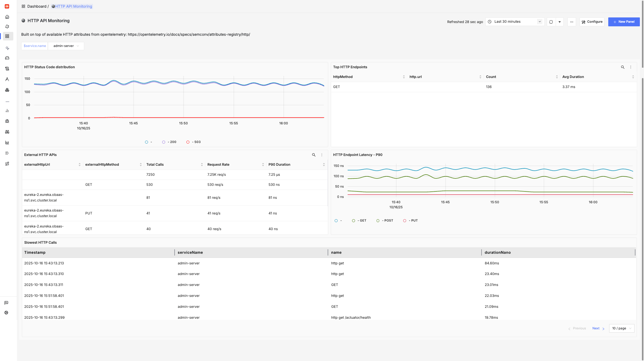Open the 10 / page pagination size dropdown
The width and height of the screenshot is (644, 361).
622,328
